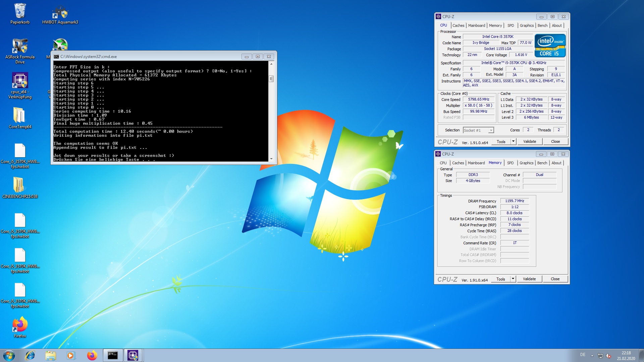Click the DRAM Frequency 1199.7 MHz value
The width and height of the screenshot is (644, 362).
pos(515,201)
